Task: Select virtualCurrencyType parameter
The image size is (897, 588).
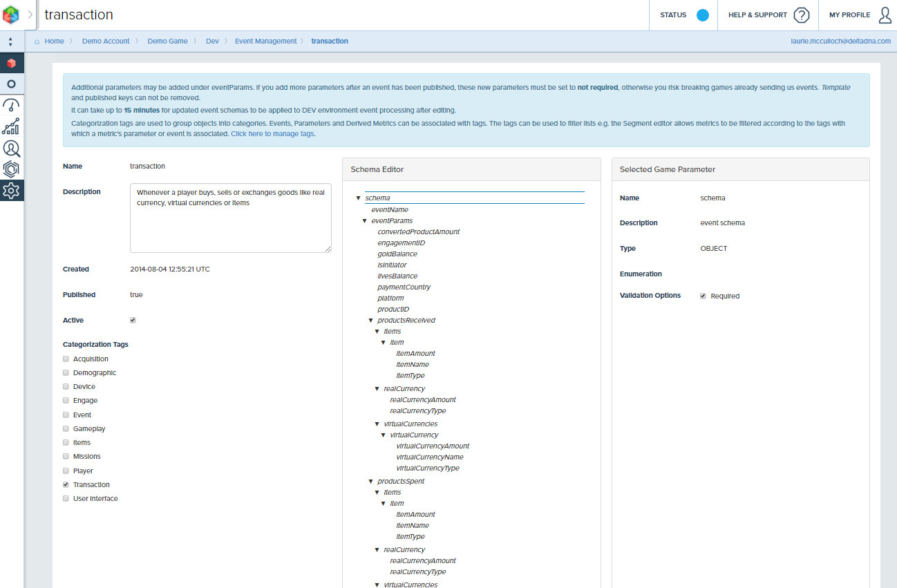Action: click(x=428, y=468)
